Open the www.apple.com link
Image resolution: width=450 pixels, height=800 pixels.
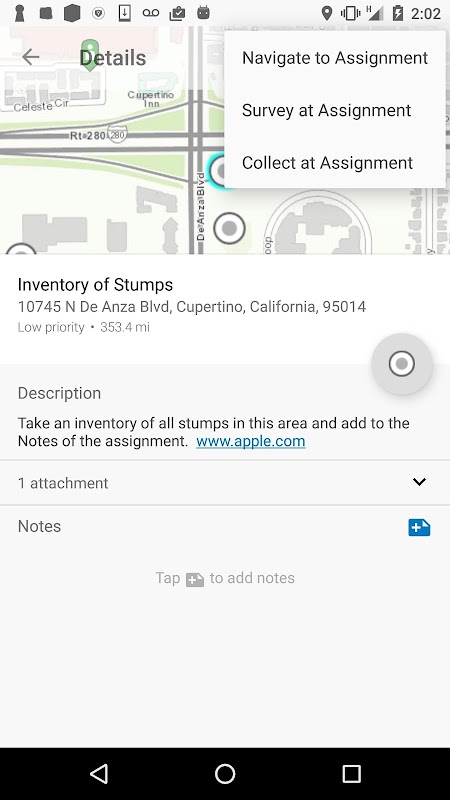tap(251, 441)
